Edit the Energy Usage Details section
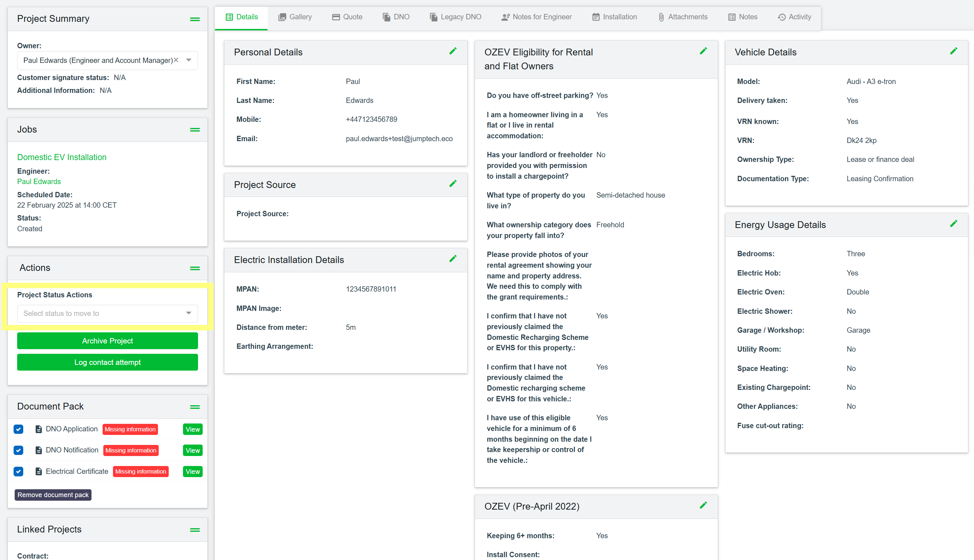This screenshot has height=560, width=974. point(954,223)
